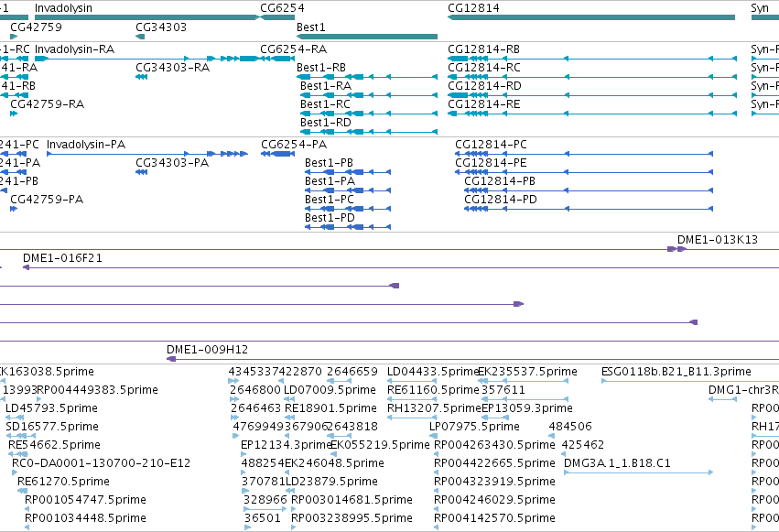The height and width of the screenshot is (532, 779).
Task: Click the CG12814-RB transcript label
Action: coord(484,49)
